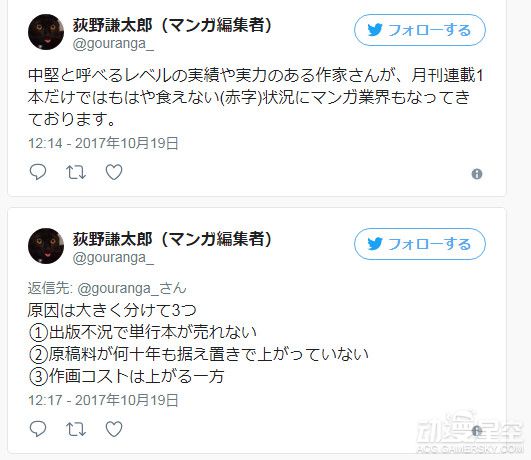Open timestamp 12:17 - 2017年10月19日
Viewport: 531px width, 460px height.
point(103,400)
